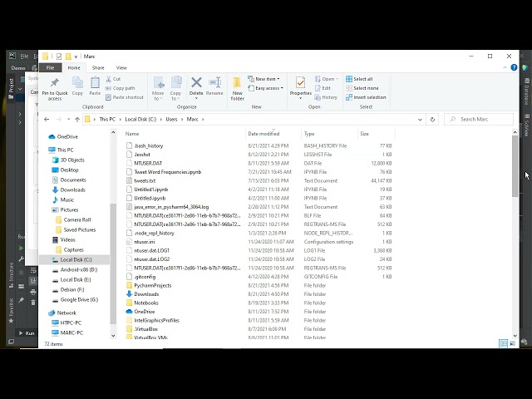
Task: Click Edit in Open group
Action: 323,88
